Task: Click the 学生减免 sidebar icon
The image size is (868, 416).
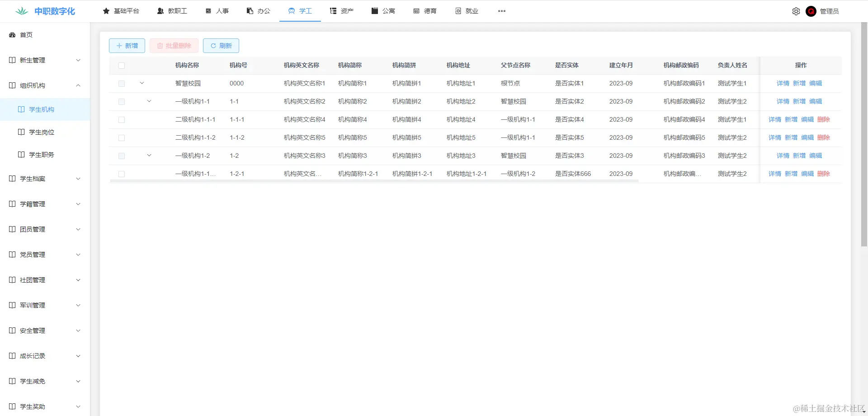Action: 12,381
